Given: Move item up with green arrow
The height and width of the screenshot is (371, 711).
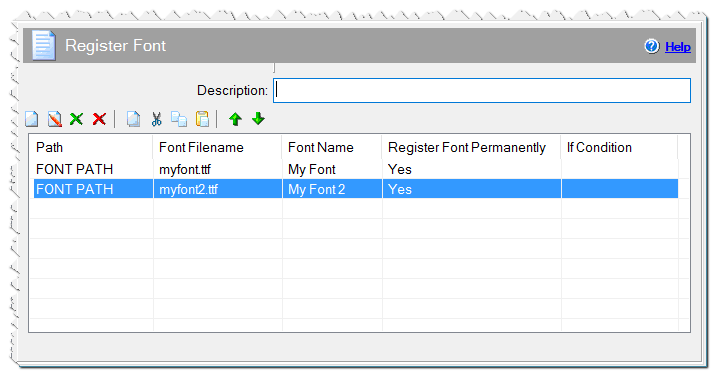Looking at the screenshot, I should pyautogui.click(x=235, y=119).
